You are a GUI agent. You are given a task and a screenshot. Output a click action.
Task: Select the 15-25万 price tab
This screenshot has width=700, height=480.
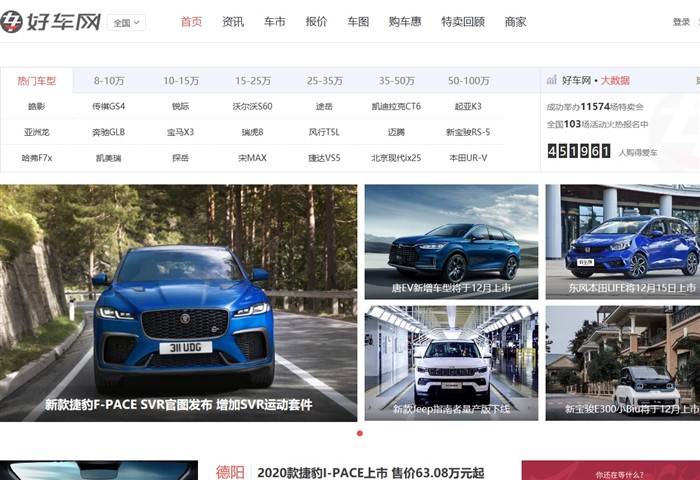pos(253,81)
